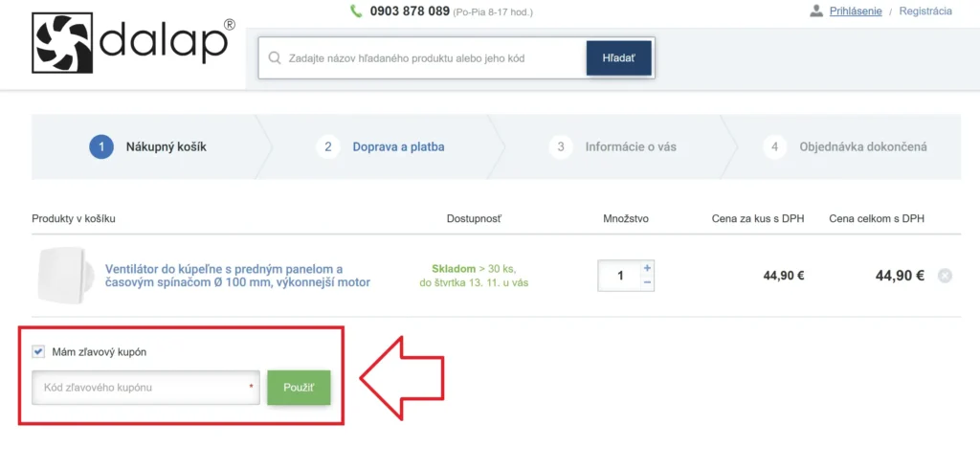The image size is (980, 469).
Task: Click the Hľadať search button
Action: (619, 58)
